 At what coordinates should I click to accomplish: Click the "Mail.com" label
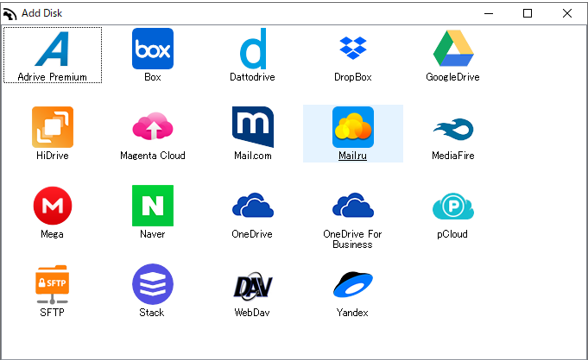coord(253,155)
